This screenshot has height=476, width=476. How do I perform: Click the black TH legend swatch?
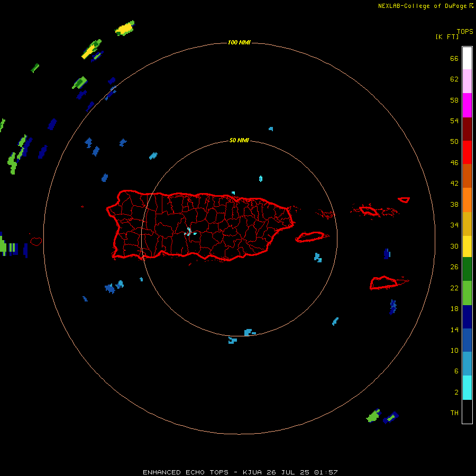(467, 411)
